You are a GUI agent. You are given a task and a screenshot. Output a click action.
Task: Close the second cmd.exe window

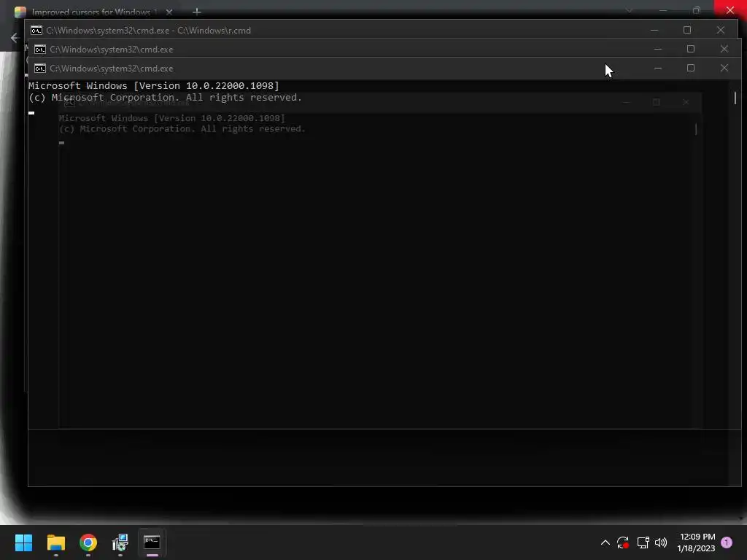[724, 49]
